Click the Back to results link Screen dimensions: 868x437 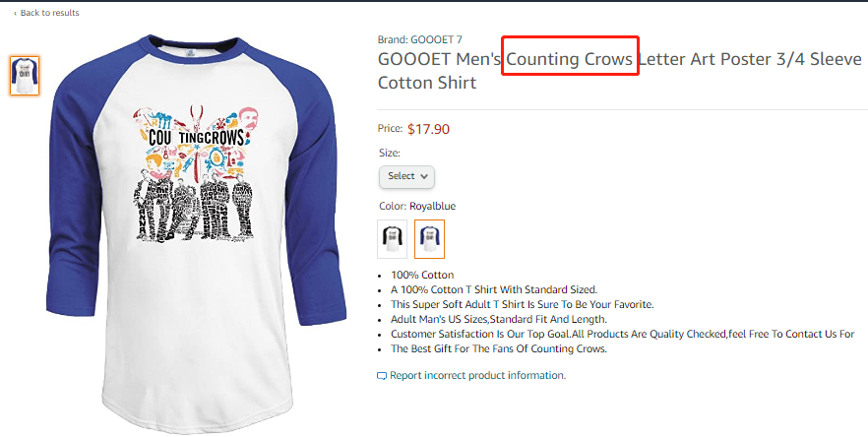tap(49, 13)
